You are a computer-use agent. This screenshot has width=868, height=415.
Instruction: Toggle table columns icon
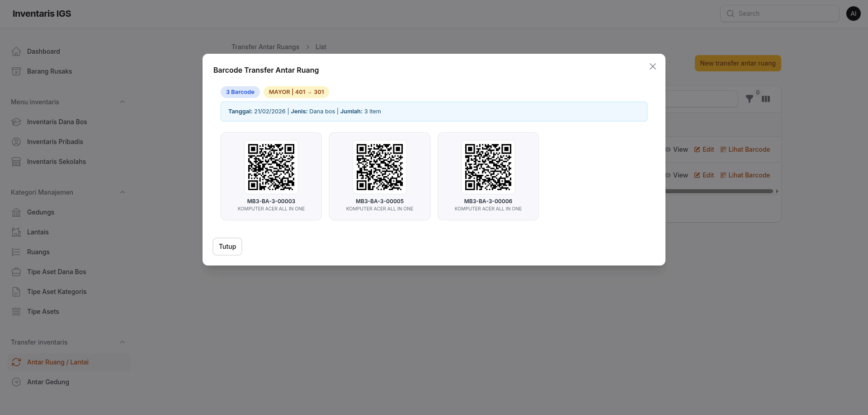click(x=766, y=99)
